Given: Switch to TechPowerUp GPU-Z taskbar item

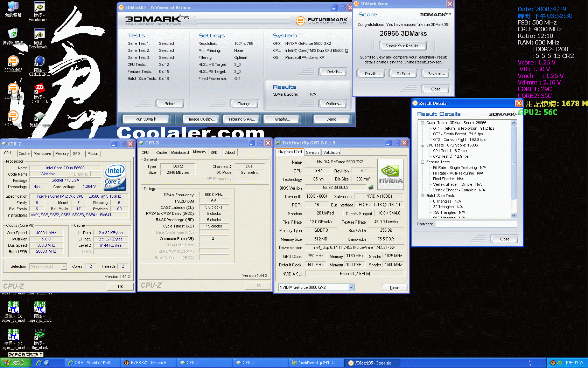Looking at the screenshot, I should tap(316, 363).
